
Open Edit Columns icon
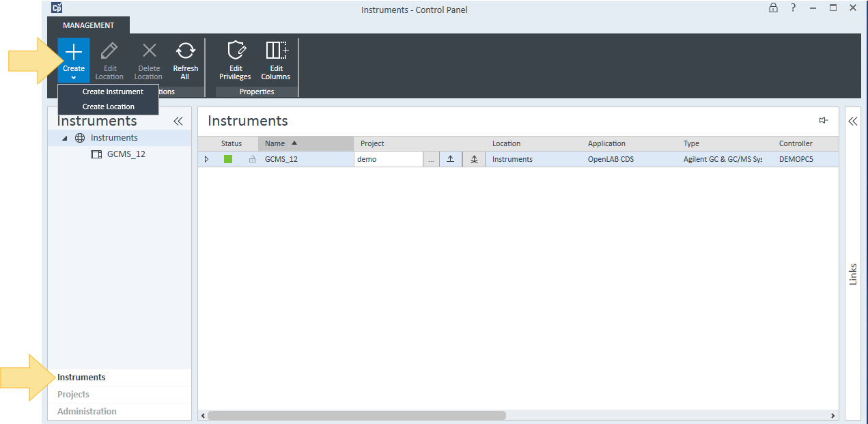(x=277, y=51)
